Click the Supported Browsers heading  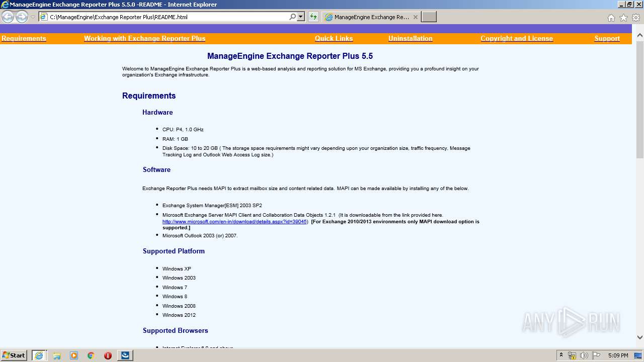click(x=175, y=331)
